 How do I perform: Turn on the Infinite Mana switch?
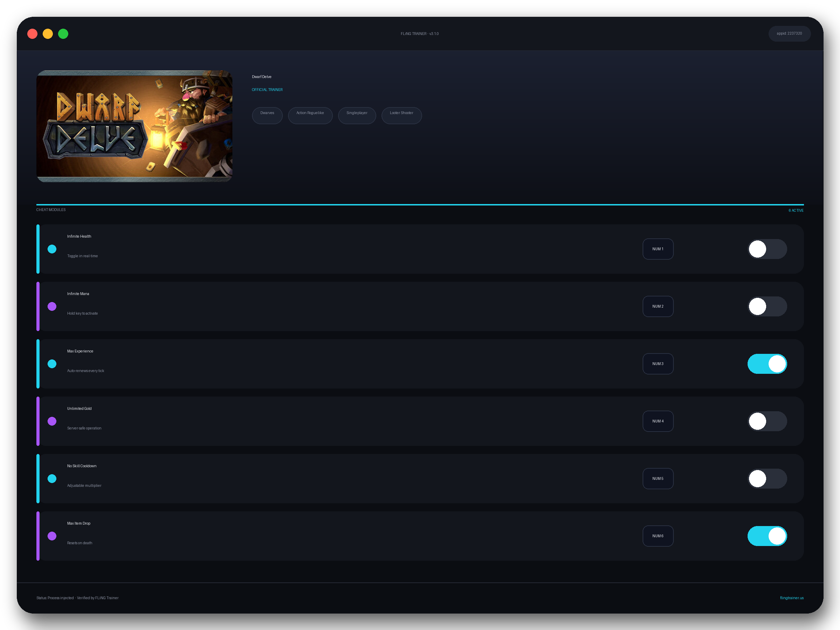click(x=767, y=307)
